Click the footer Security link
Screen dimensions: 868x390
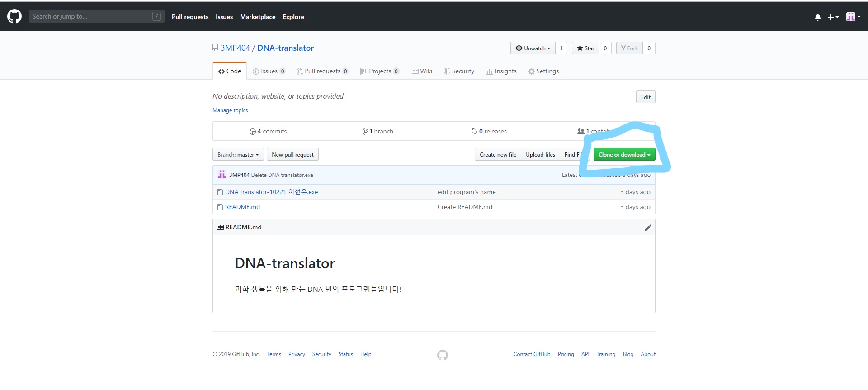point(321,354)
